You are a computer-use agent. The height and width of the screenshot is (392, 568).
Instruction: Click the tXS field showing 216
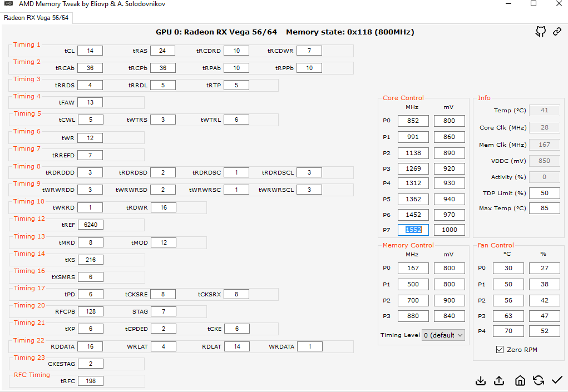tap(91, 260)
